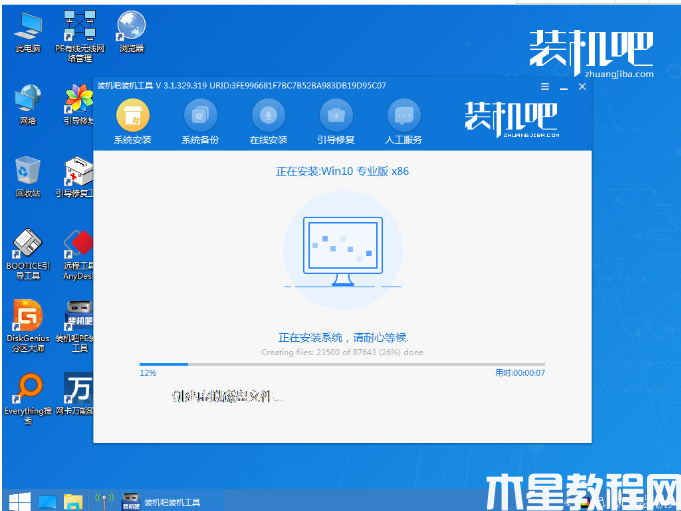The height and width of the screenshot is (511, 681).
Task: Click the 装机吧 logo in the installer header
Action: [512, 119]
